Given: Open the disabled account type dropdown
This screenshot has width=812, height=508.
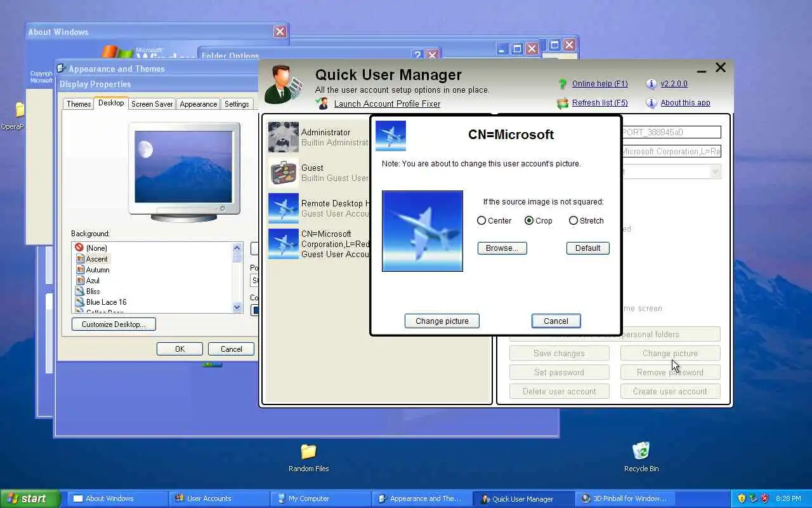Looking at the screenshot, I should coord(715,171).
